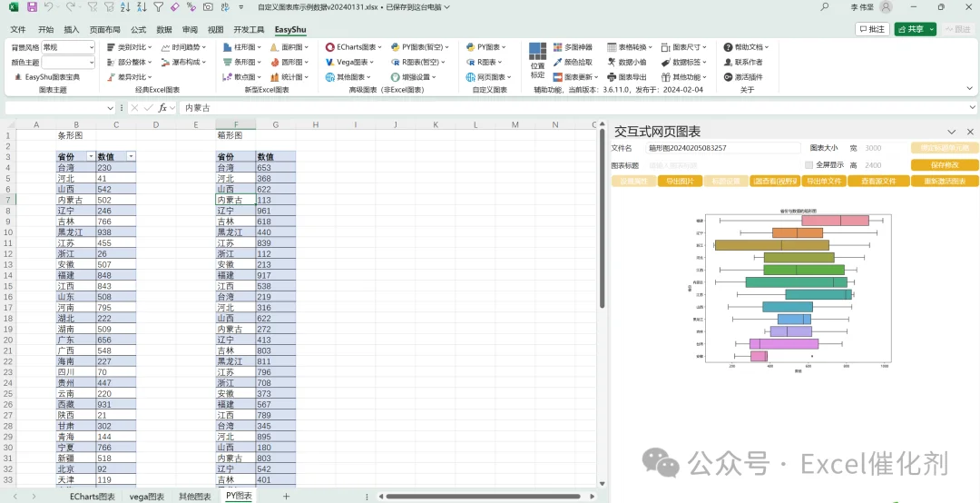Click the Undo arrow icon
This screenshot has height=503, width=980.
(49, 7)
